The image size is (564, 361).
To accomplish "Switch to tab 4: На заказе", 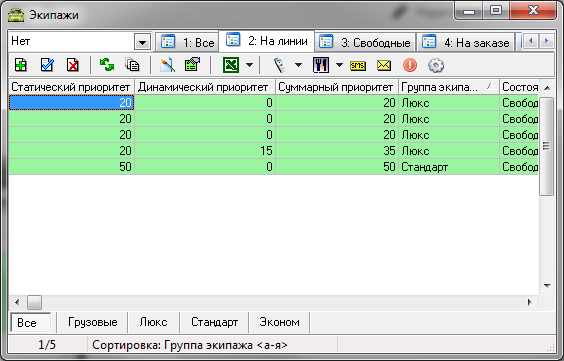I will (465, 42).
